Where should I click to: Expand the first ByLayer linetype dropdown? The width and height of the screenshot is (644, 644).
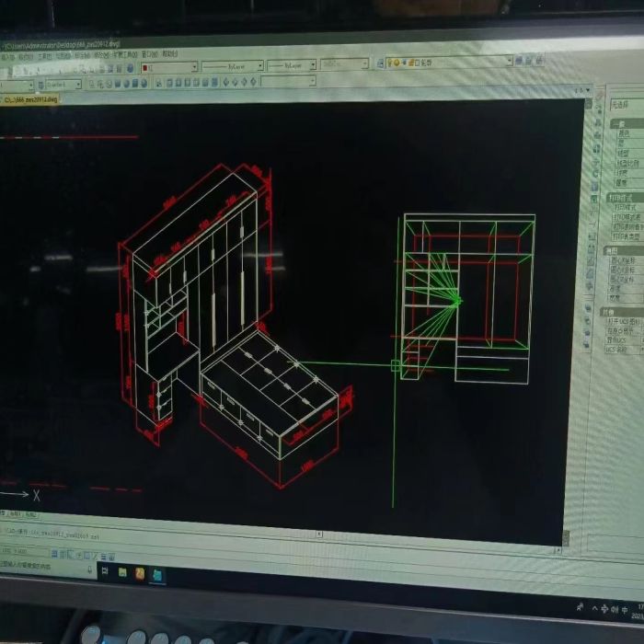coord(259,66)
